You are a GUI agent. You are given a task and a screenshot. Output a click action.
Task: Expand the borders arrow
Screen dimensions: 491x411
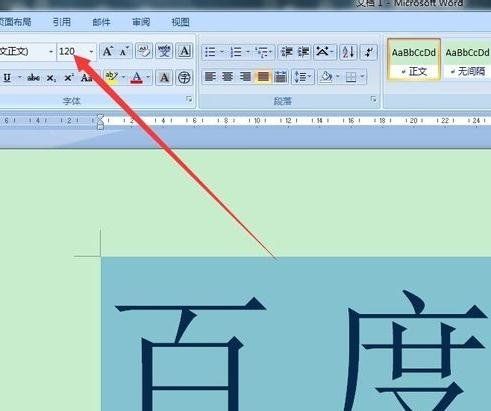point(362,77)
